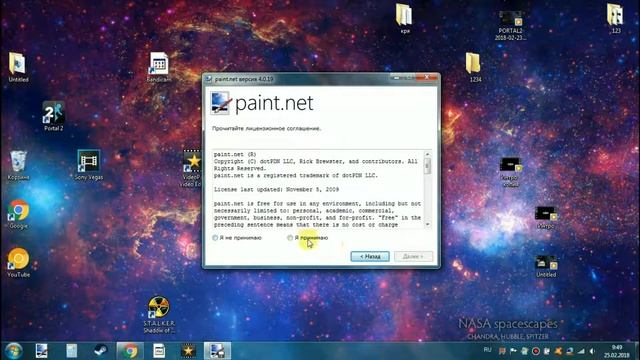The width and height of the screenshot is (640, 360).
Task: Open the '1234' folder on desktop
Action: pyautogui.click(x=473, y=67)
